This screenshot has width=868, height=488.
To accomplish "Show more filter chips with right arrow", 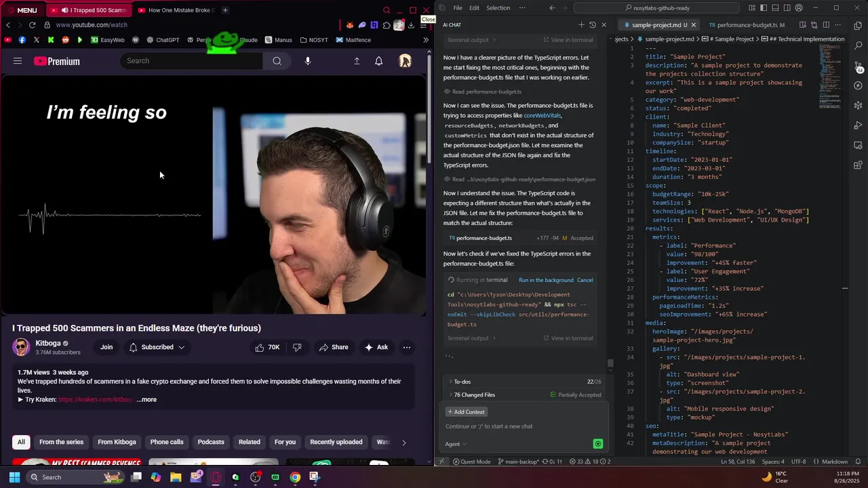I will pos(403,443).
